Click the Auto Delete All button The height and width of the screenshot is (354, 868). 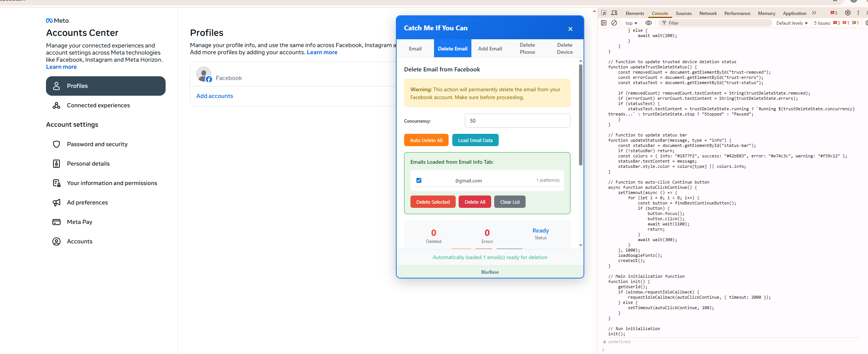(x=426, y=140)
